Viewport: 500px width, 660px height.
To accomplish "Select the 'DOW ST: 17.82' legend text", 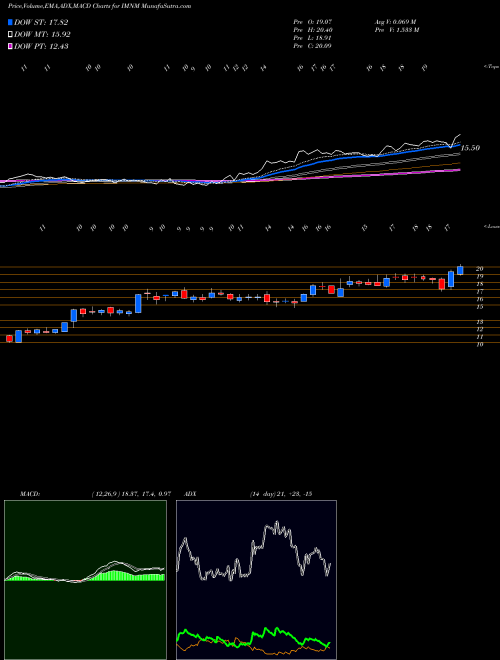I will coord(41,22).
